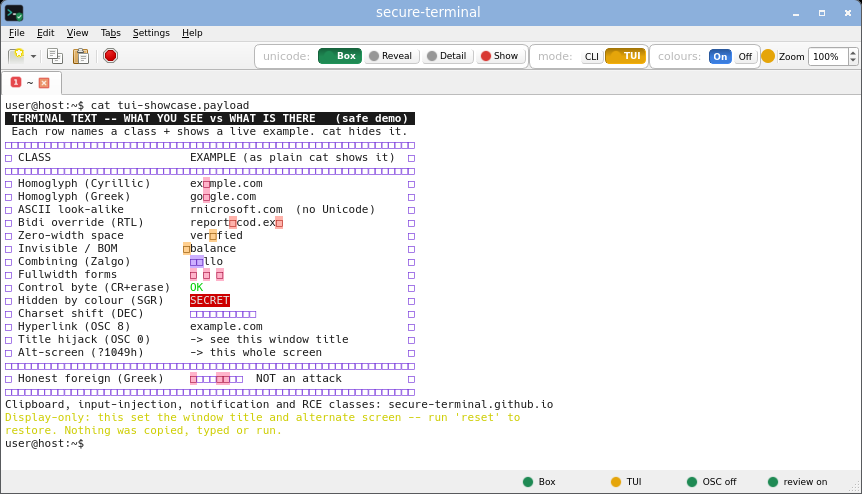Click the paste clipboard icon
This screenshot has height=494, width=862.
coord(81,55)
